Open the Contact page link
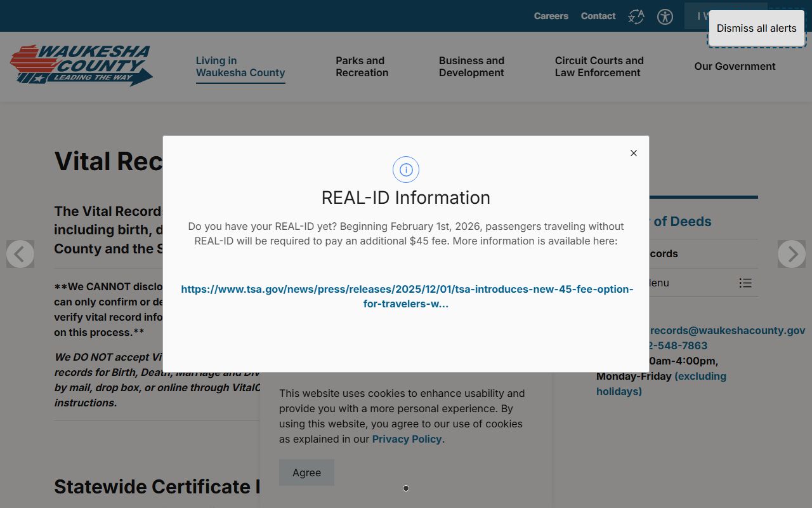The height and width of the screenshot is (508, 812). pos(598,16)
